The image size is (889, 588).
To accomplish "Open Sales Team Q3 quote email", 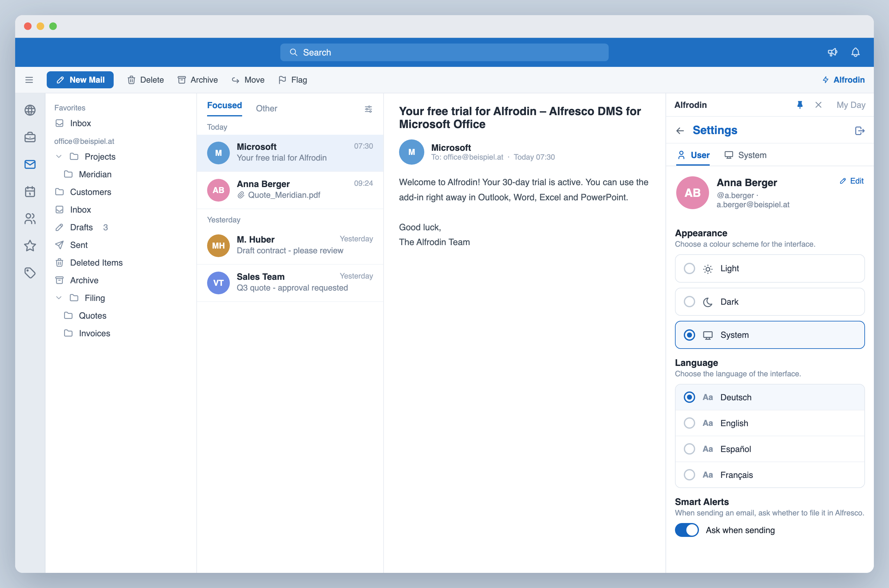I will (290, 283).
